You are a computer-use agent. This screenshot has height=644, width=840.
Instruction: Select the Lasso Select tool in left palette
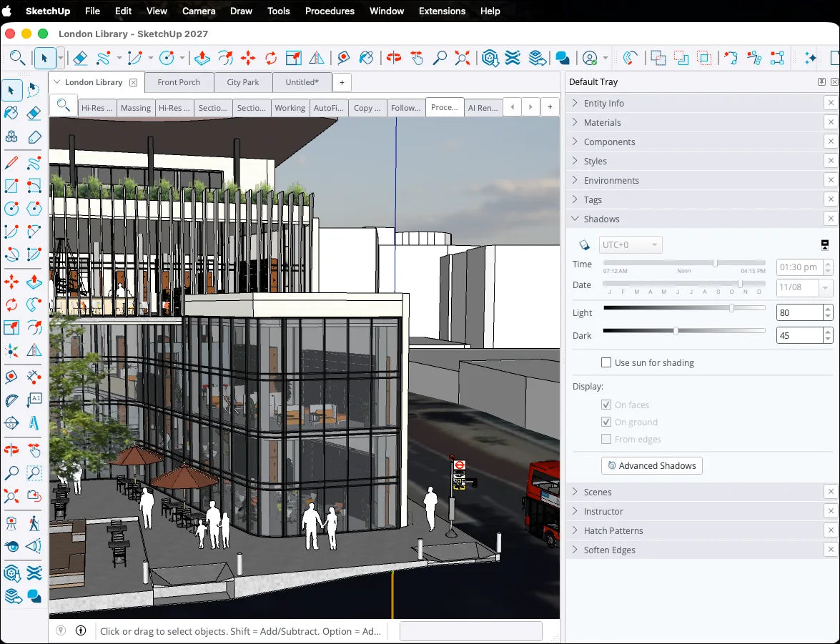(34, 90)
